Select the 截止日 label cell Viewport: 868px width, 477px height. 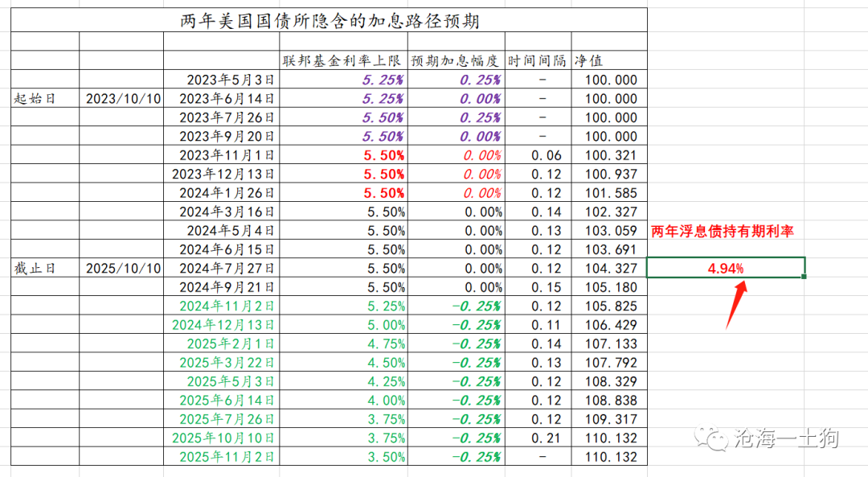pos(45,268)
